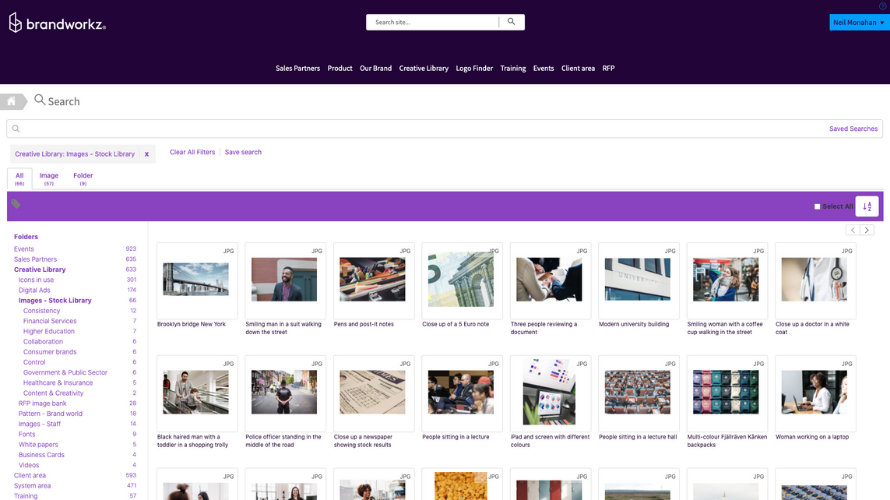Open the RFP image bank folder
The image size is (890, 500).
point(42,404)
